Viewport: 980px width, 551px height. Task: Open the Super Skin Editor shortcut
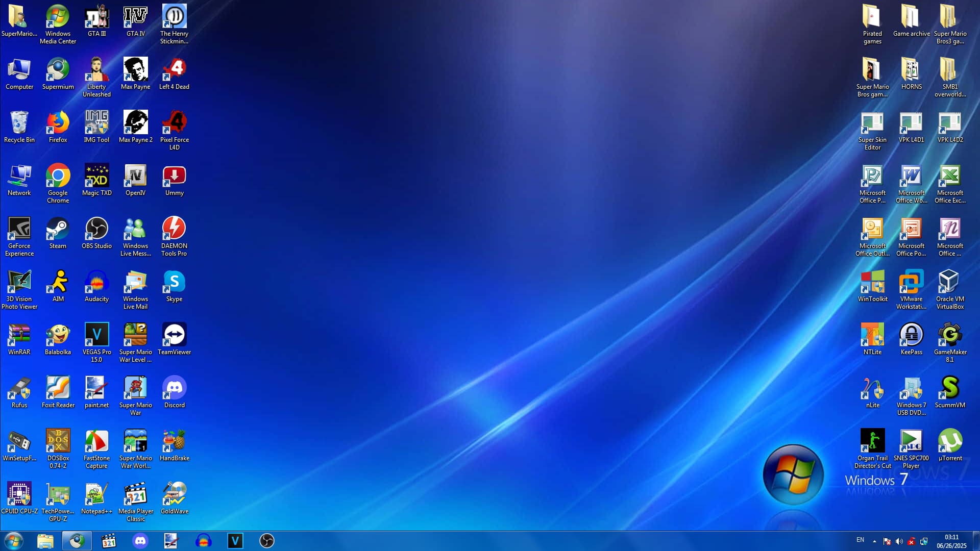pyautogui.click(x=872, y=131)
